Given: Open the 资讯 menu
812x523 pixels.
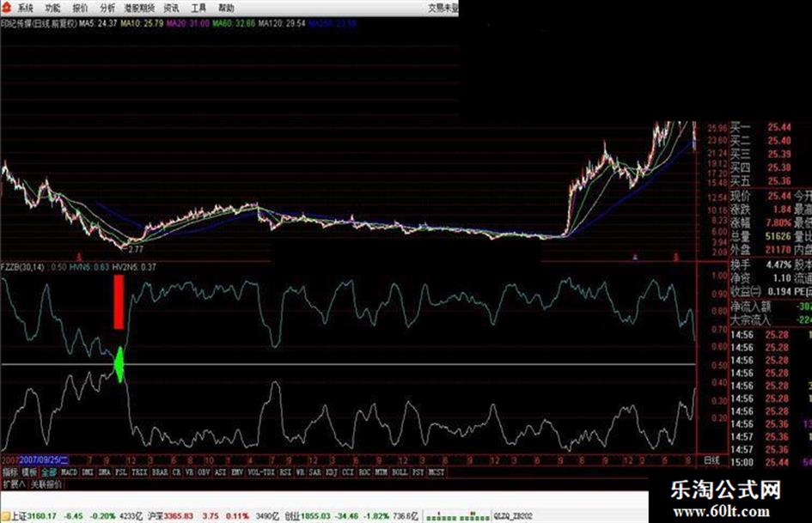Looking at the screenshot, I should coord(171,8).
